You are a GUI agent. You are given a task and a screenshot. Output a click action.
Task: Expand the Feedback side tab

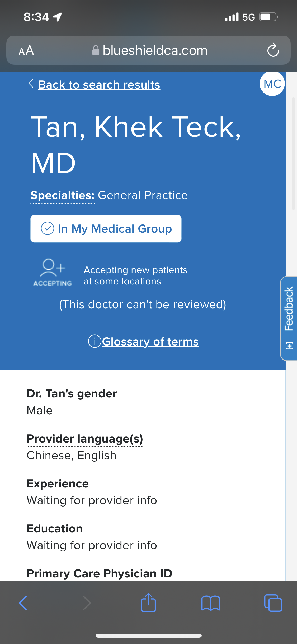click(289, 318)
